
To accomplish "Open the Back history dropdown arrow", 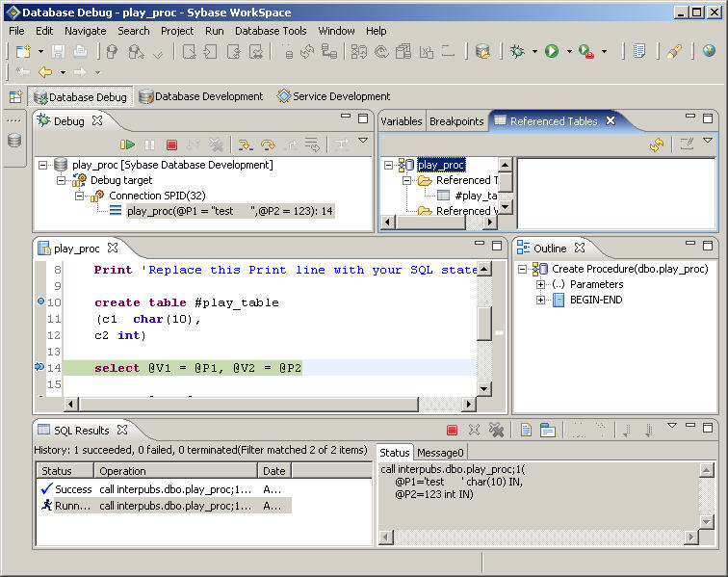I will click(63, 72).
